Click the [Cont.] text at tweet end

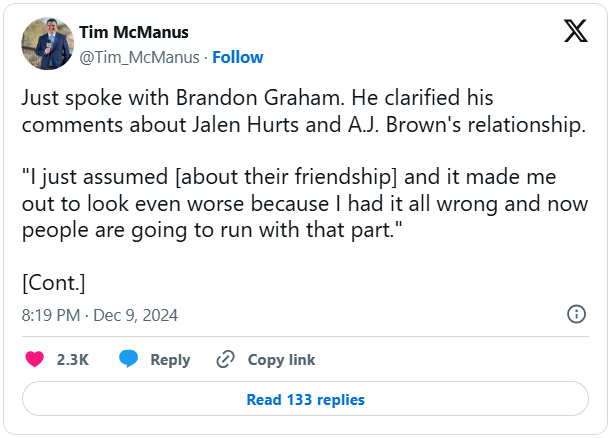[54, 281]
